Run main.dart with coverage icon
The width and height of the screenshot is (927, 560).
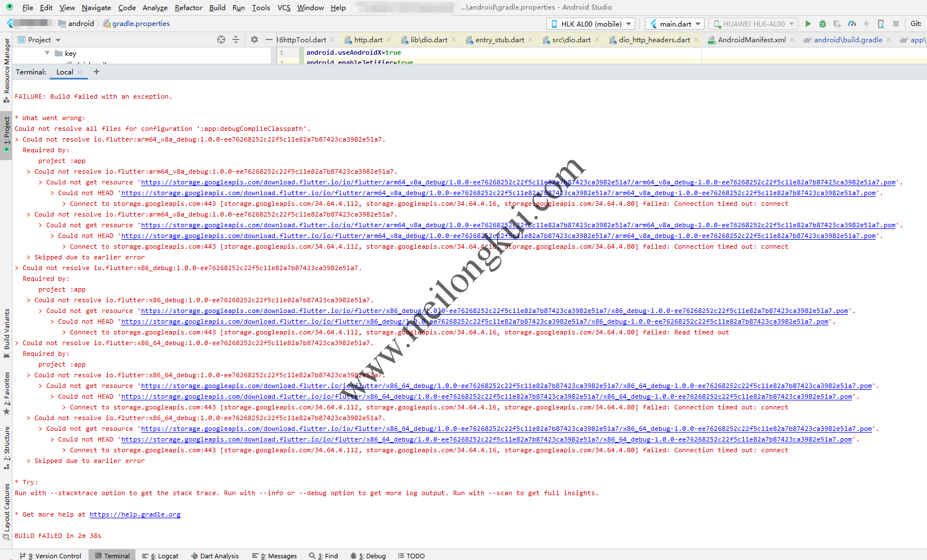[837, 24]
